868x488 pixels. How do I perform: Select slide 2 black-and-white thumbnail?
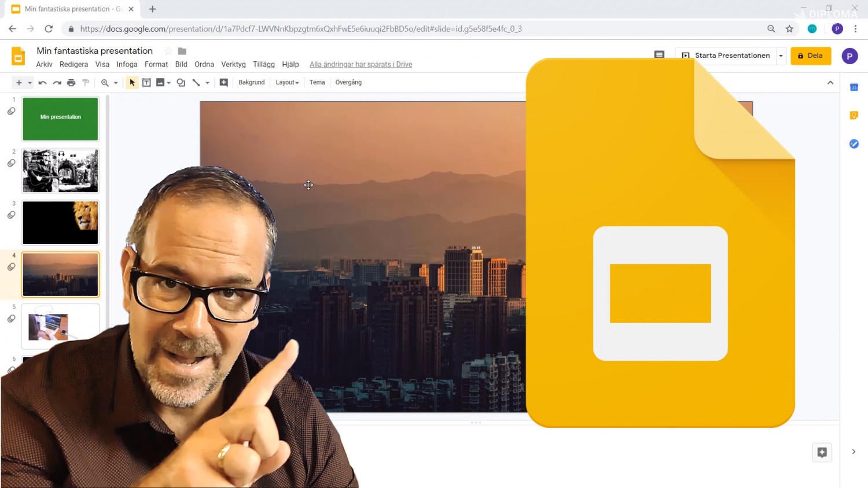61,171
